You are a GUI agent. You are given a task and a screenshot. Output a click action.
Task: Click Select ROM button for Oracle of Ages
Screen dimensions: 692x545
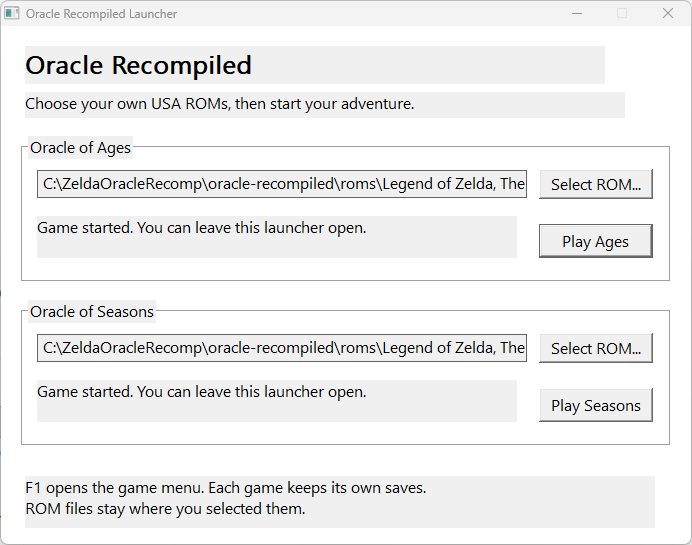pos(595,184)
